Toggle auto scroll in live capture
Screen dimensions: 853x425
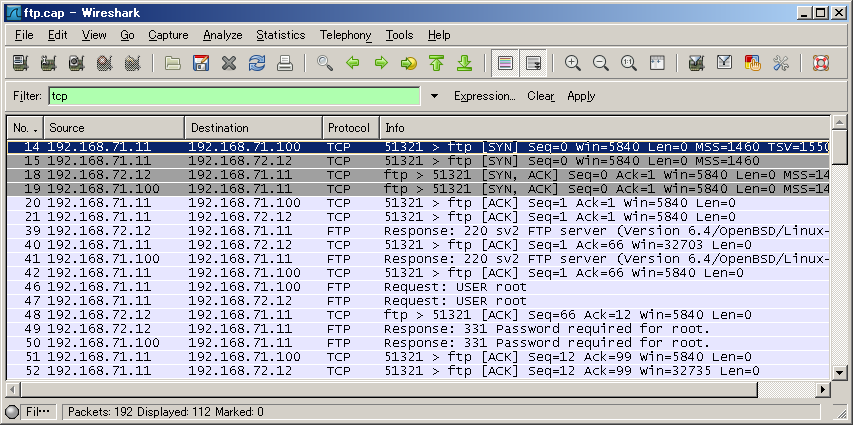pos(533,63)
